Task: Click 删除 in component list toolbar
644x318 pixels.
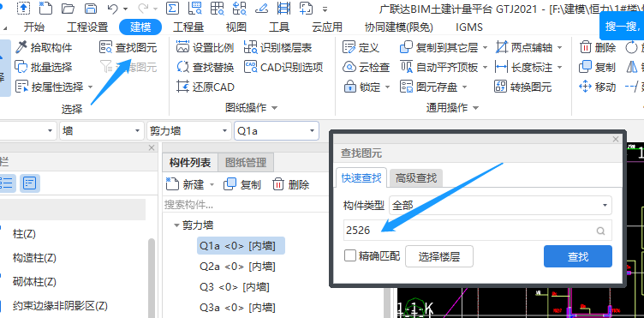Action: point(291,184)
